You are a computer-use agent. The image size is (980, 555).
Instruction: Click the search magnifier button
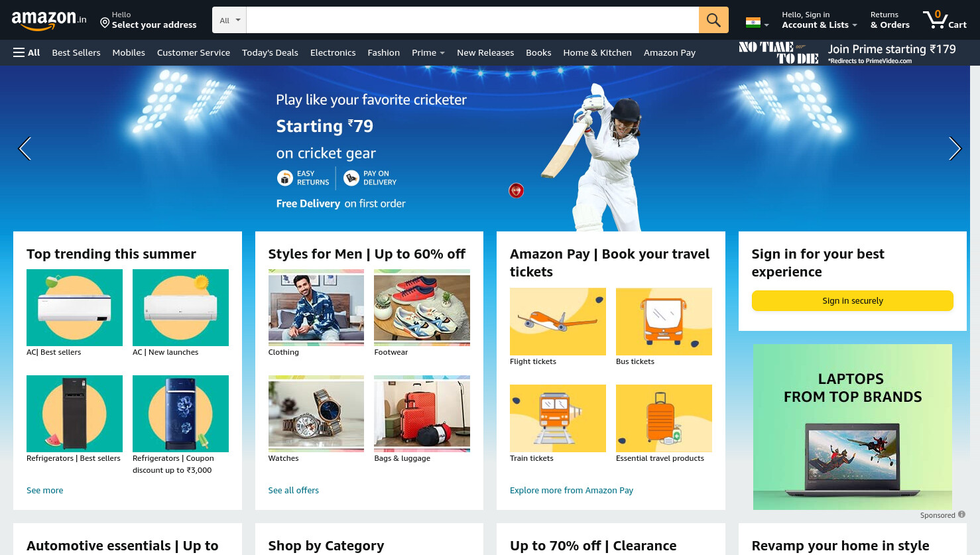[713, 20]
